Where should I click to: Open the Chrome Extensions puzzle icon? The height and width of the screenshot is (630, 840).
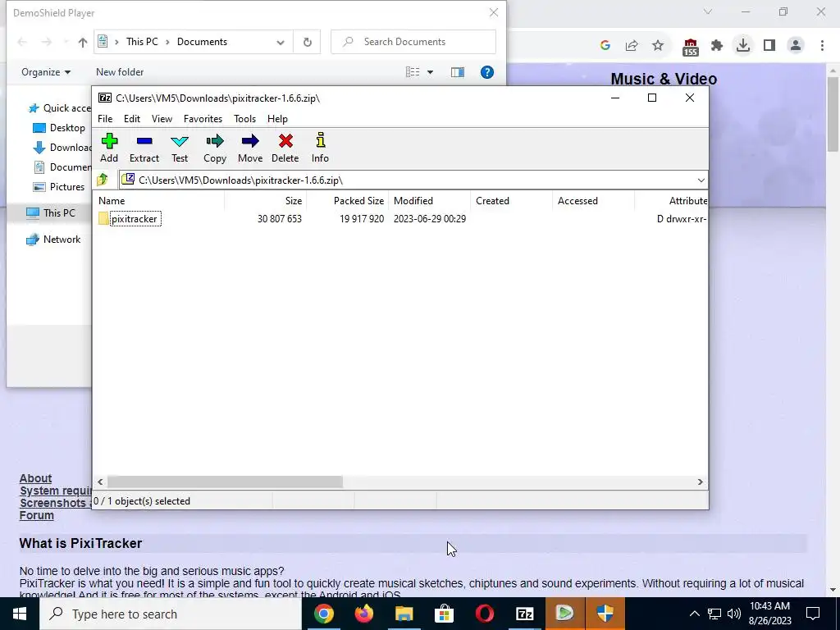[717, 46]
